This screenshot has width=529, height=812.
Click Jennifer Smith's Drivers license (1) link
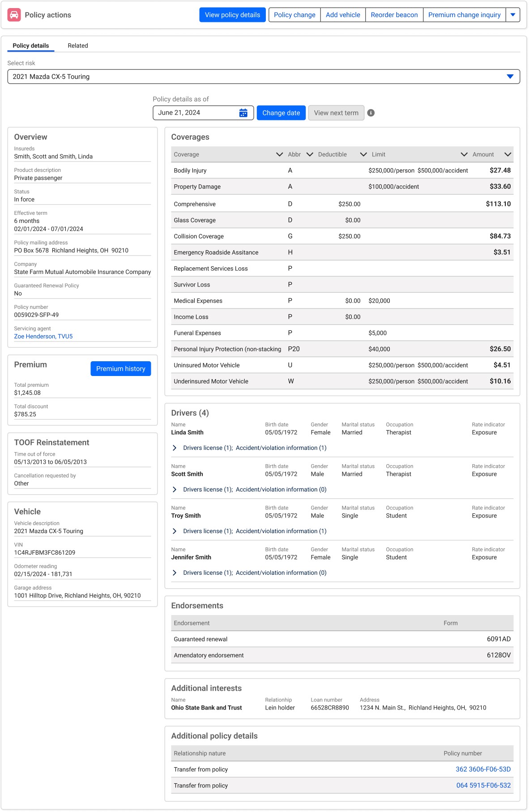click(x=208, y=573)
